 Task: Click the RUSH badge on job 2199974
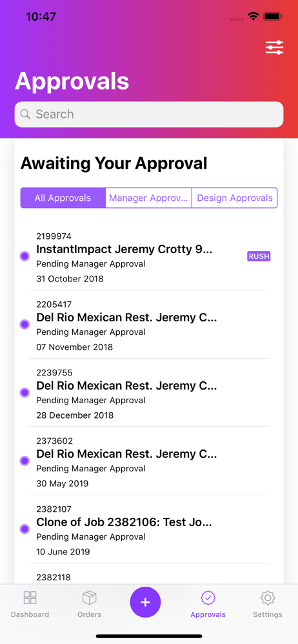click(259, 256)
